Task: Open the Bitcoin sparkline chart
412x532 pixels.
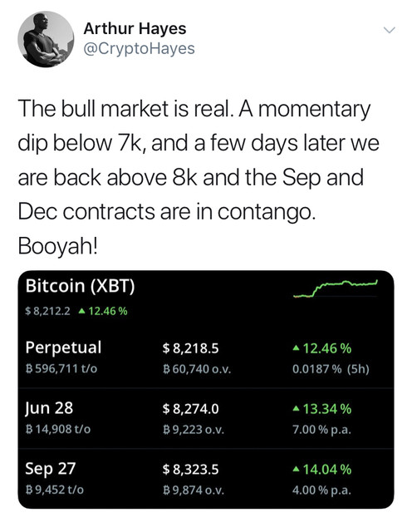Action: point(336,288)
